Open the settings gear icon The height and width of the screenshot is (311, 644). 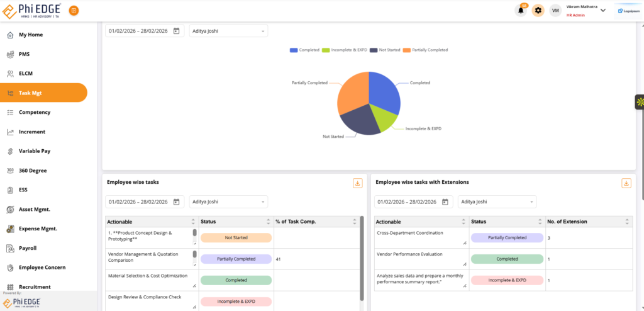(538, 10)
